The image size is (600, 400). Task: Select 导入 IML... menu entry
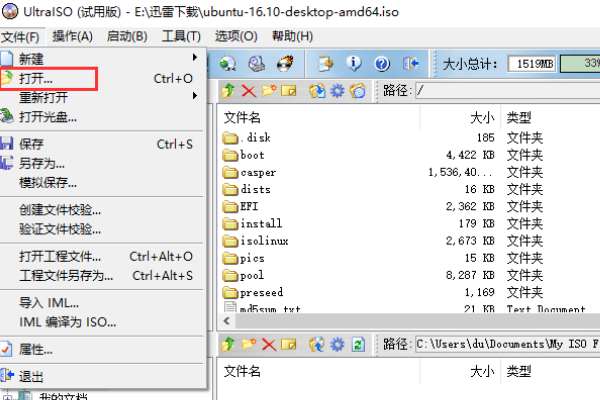(102, 303)
